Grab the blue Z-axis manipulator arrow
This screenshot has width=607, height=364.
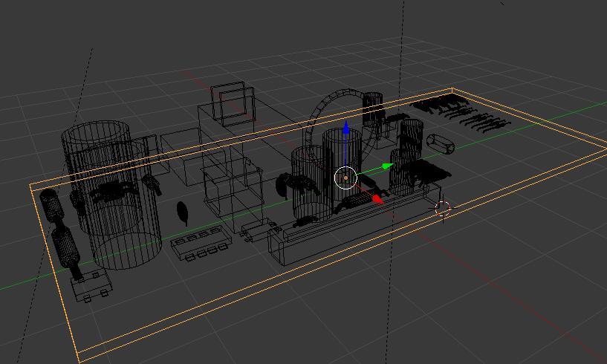pyautogui.click(x=346, y=128)
